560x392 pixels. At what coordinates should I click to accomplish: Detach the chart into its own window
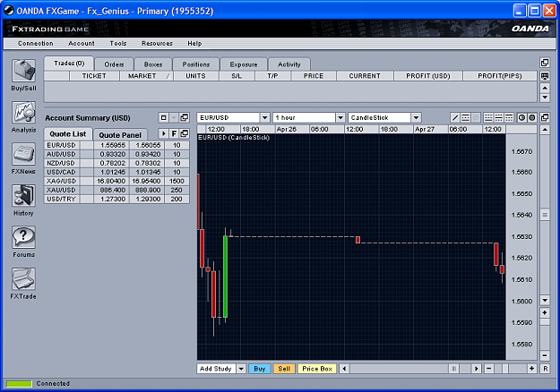(x=545, y=118)
